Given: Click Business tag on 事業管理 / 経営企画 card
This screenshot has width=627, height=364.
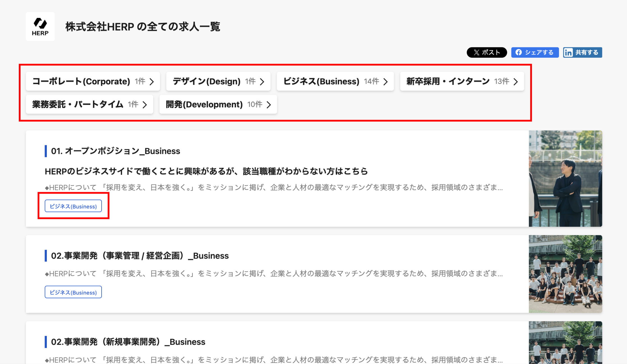Looking at the screenshot, I should click(x=73, y=292).
